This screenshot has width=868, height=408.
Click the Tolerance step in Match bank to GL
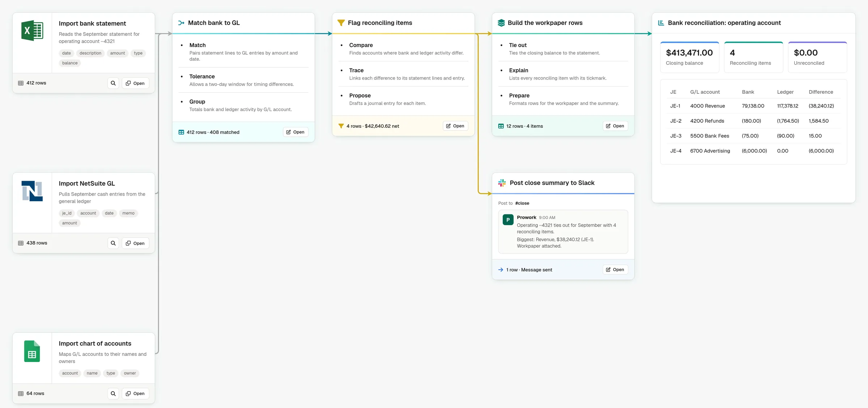[x=243, y=80]
